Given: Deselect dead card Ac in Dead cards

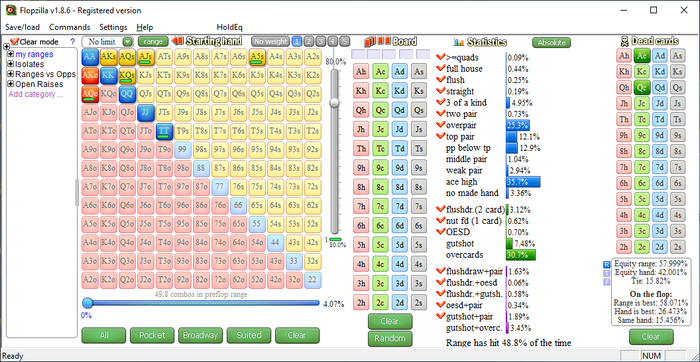Looking at the screenshot, I should 642,56.
